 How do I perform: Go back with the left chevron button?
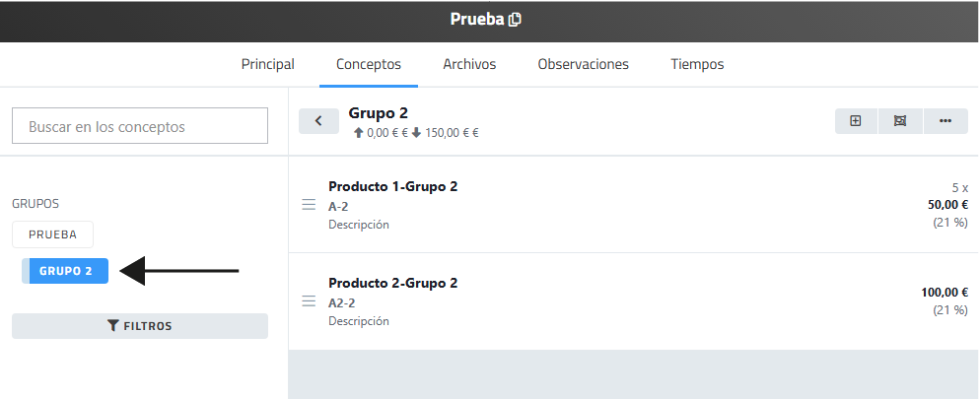coord(318,121)
